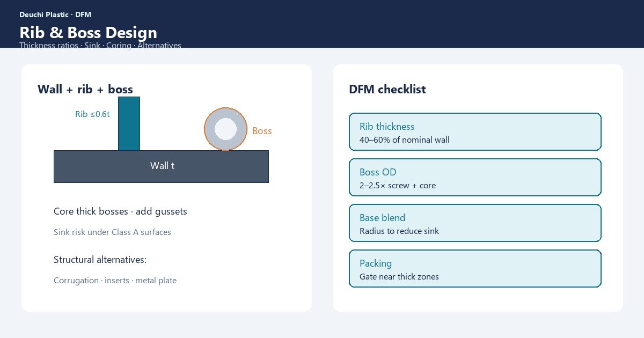This screenshot has width=644, height=338.
Task: Select the Rib thickness checklist card
Action: [475, 131]
